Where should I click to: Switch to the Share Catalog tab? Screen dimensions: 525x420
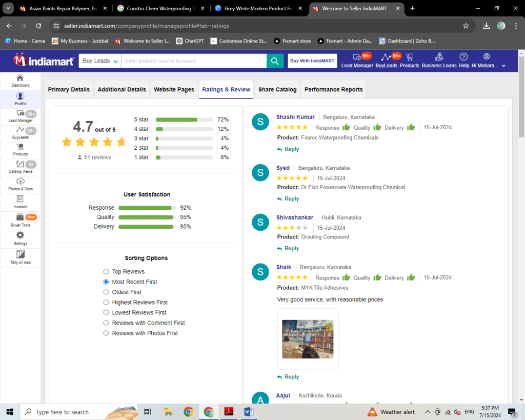click(x=277, y=90)
